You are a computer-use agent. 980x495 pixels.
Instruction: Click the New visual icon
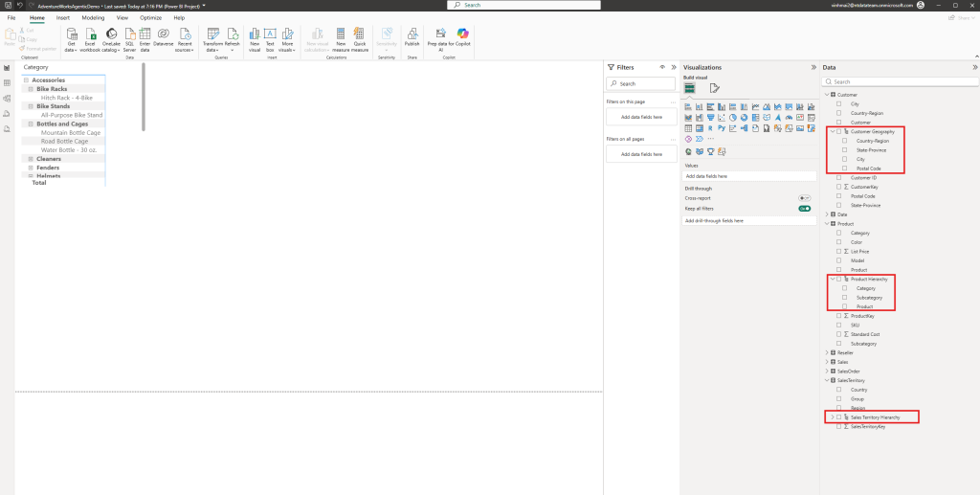click(x=255, y=34)
